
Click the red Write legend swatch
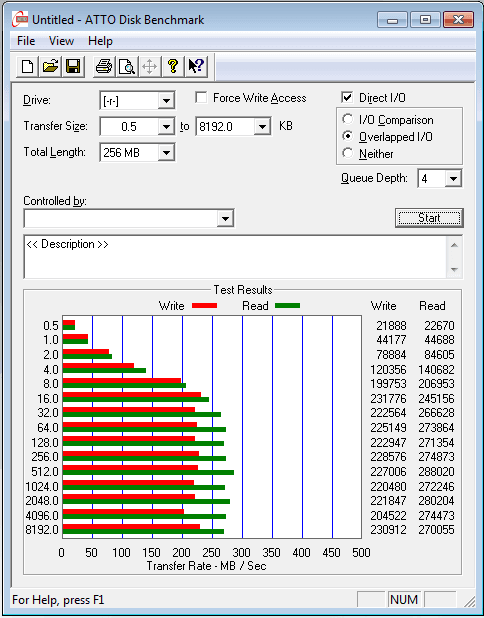tap(204, 305)
